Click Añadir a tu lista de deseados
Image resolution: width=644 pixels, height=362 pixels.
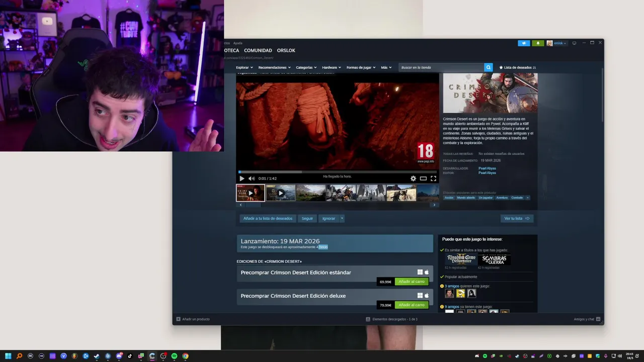268,219
